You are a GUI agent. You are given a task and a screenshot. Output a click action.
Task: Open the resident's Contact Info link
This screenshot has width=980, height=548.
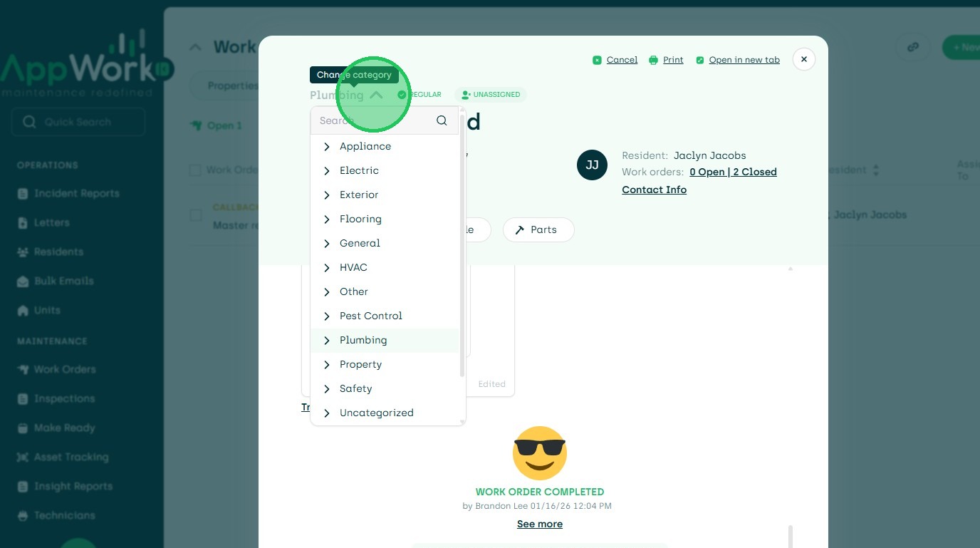click(x=654, y=190)
